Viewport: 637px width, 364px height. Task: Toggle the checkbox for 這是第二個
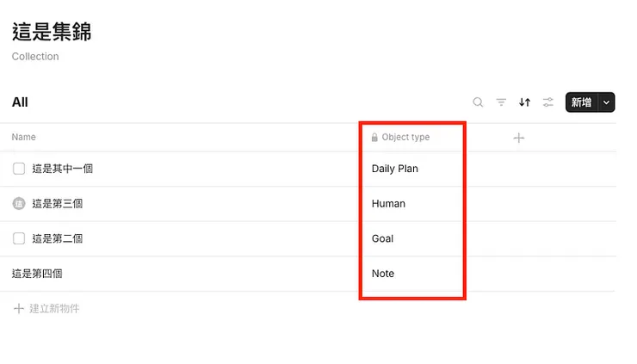tap(19, 238)
